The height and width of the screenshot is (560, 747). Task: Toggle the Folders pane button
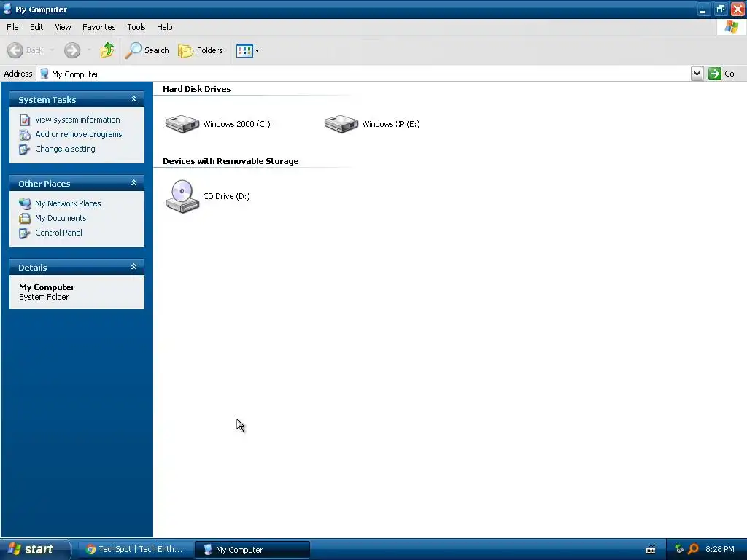[201, 50]
